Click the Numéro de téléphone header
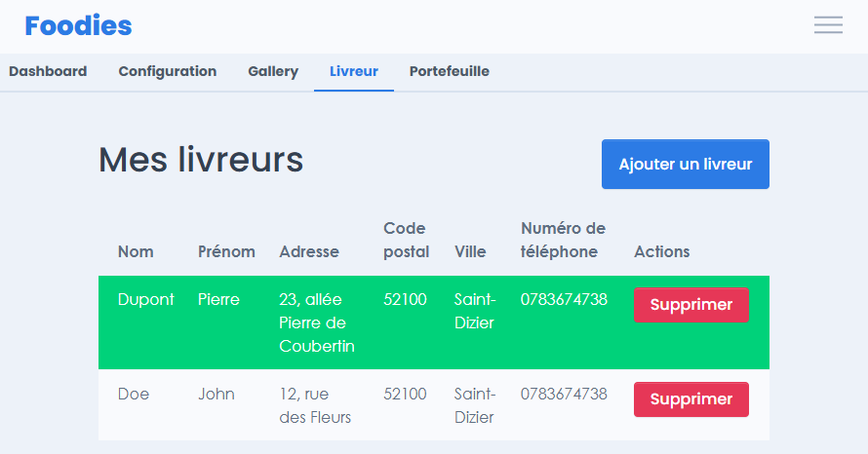Image resolution: width=868 pixels, height=454 pixels. [x=563, y=240]
